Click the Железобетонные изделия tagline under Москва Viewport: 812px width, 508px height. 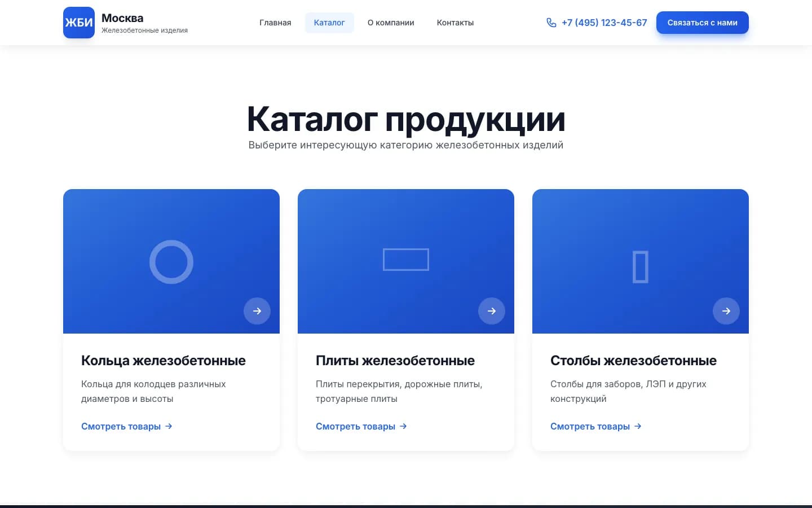point(144,30)
